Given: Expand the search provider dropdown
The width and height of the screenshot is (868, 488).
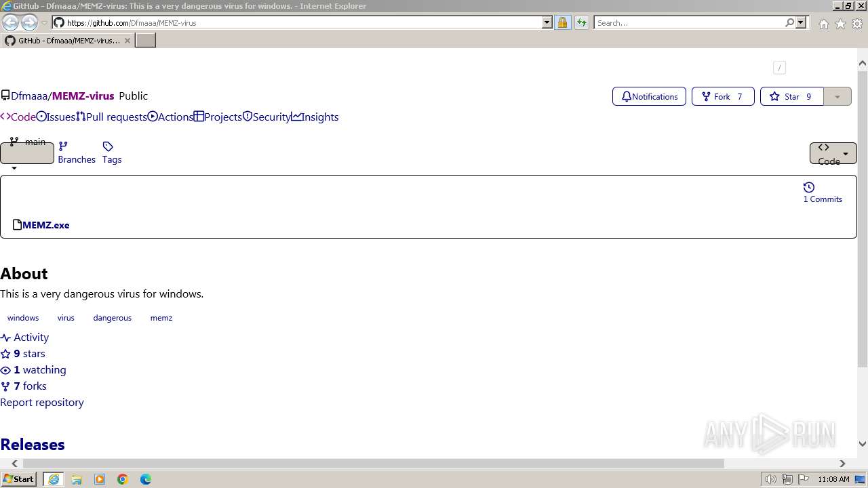Looking at the screenshot, I should coord(801,22).
